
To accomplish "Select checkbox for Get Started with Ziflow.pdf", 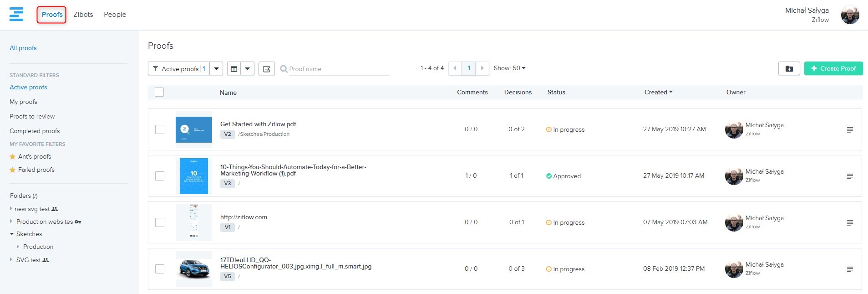I will [160, 129].
